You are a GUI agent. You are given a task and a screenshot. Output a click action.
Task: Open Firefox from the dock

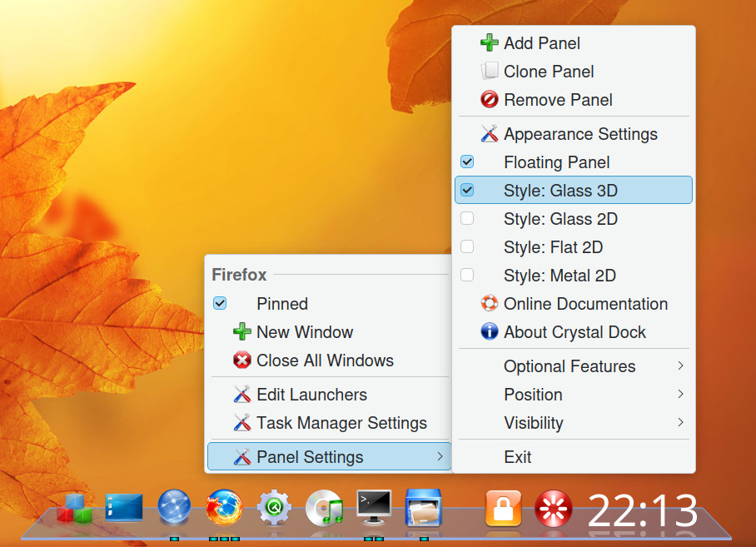point(224,507)
